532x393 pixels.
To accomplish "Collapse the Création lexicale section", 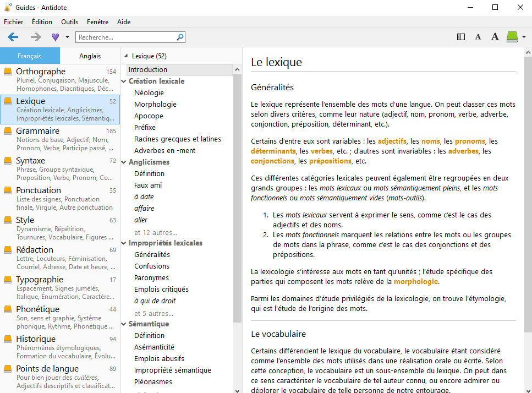I will 124,81.
